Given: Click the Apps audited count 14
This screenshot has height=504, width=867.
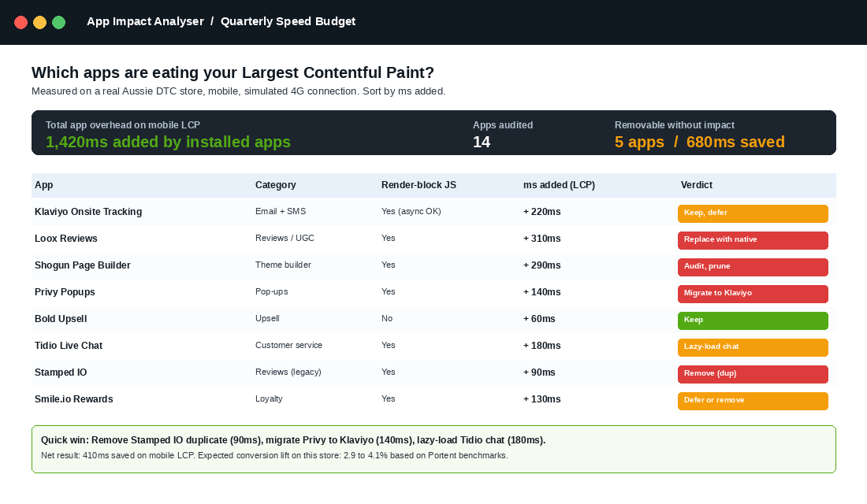Looking at the screenshot, I should point(482,142).
